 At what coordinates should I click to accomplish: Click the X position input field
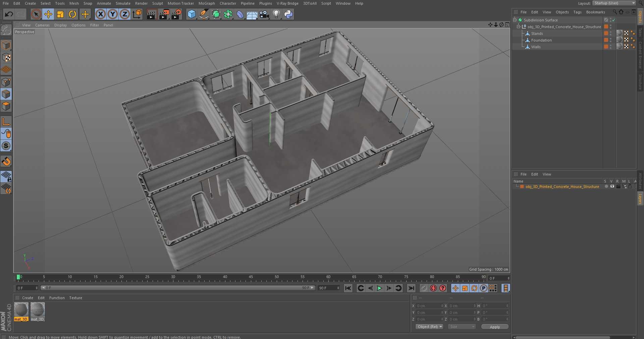(x=430, y=306)
